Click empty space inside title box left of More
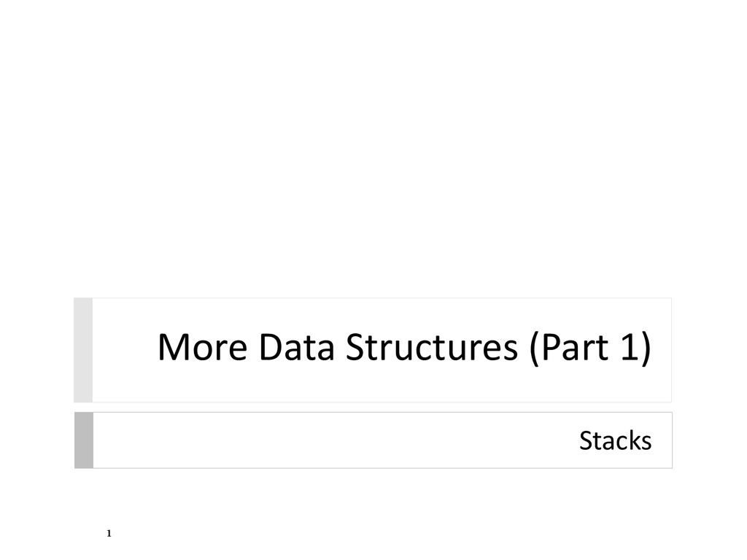The height and width of the screenshot is (560, 747). [x=124, y=350]
